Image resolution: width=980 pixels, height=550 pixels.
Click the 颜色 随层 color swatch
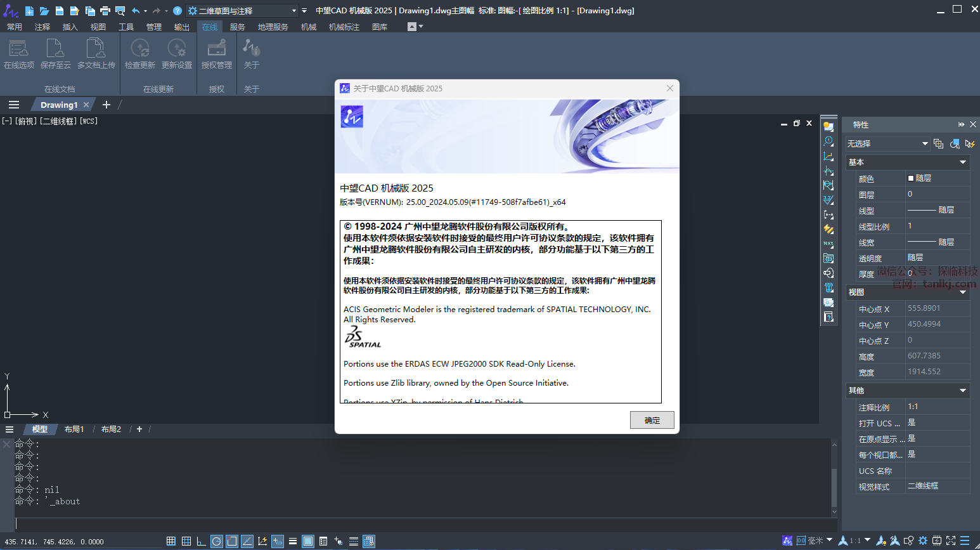(x=911, y=178)
